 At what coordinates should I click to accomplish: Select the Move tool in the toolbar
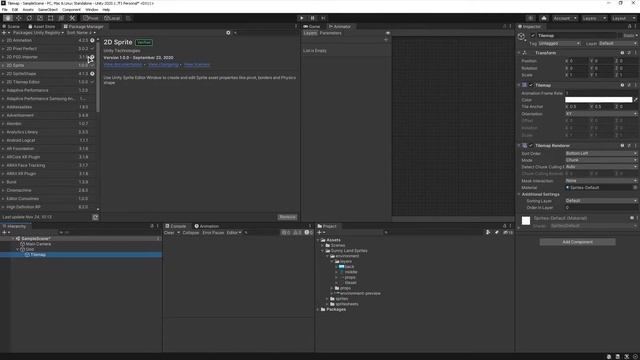pos(18,18)
